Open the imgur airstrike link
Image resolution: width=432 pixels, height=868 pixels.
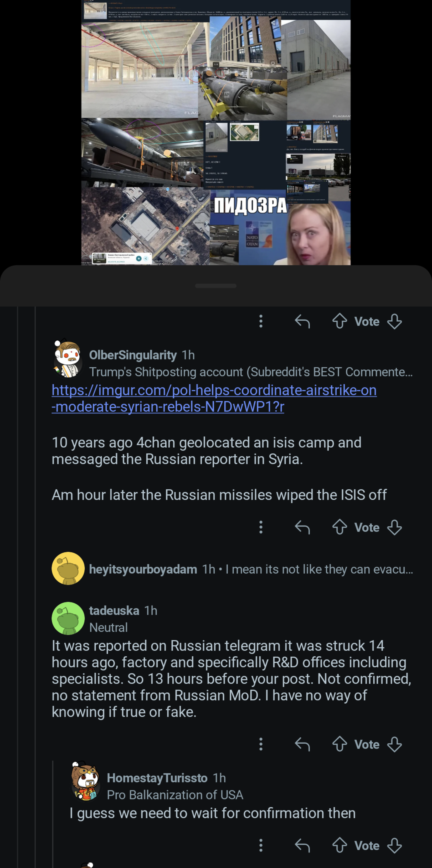click(214, 398)
